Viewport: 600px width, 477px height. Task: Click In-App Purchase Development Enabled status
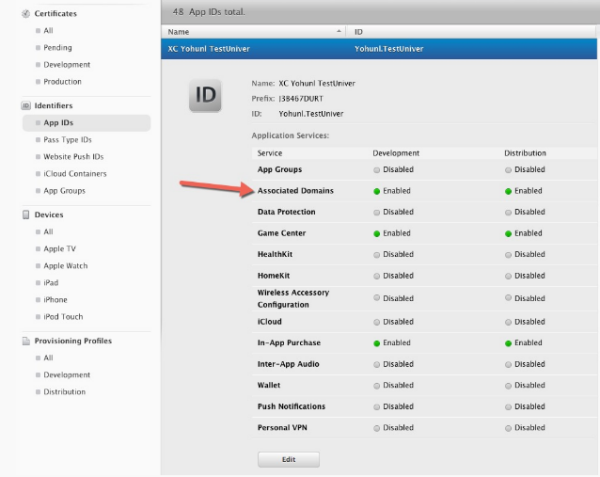(x=392, y=343)
